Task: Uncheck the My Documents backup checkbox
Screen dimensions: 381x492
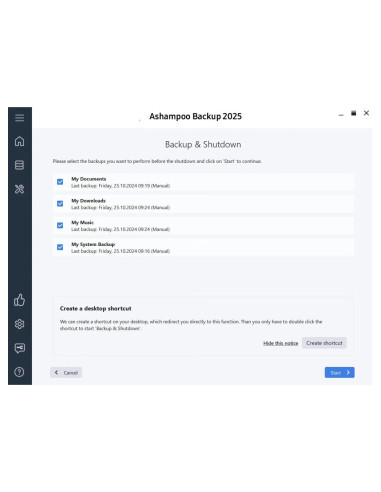Action: coord(60,182)
